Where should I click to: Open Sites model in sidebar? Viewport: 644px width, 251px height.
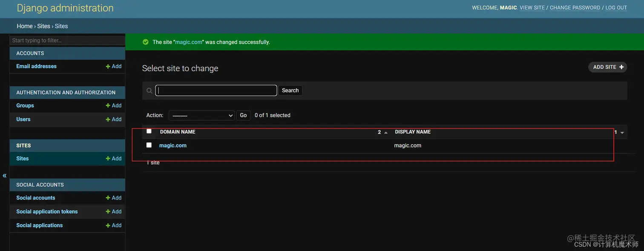(23, 159)
